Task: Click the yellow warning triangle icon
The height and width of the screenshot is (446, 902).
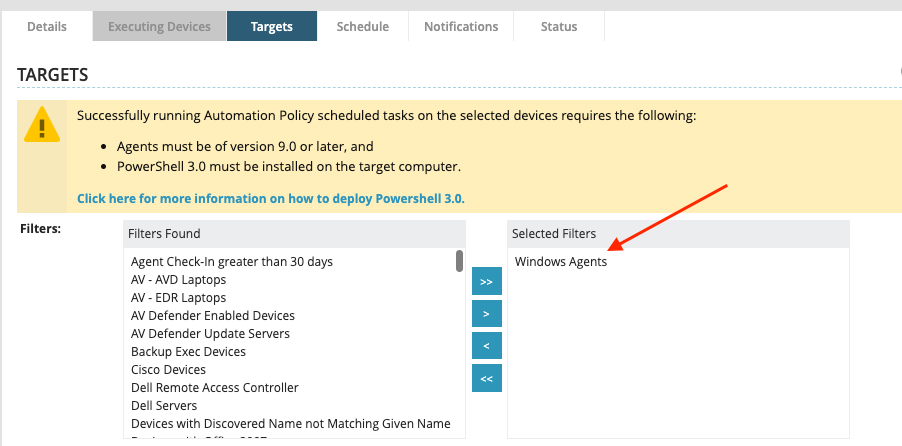Action: click(42, 126)
